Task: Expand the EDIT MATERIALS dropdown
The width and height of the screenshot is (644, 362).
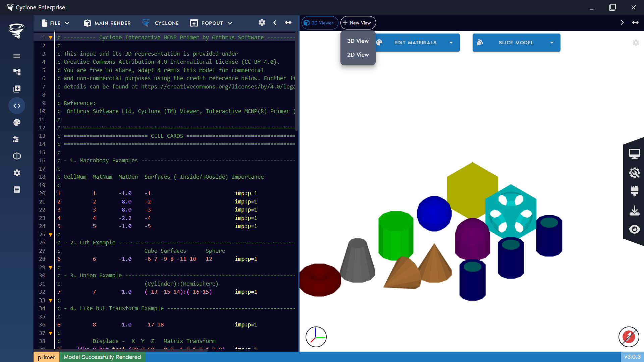Action: click(x=451, y=43)
